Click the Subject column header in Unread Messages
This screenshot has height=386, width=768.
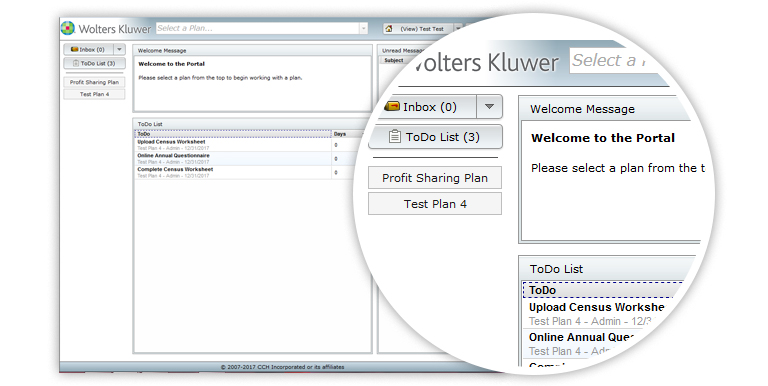point(394,60)
